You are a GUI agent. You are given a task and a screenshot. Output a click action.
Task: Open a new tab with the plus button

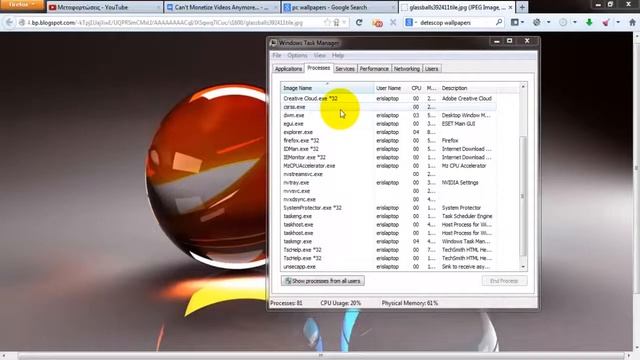[x=522, y=7]
